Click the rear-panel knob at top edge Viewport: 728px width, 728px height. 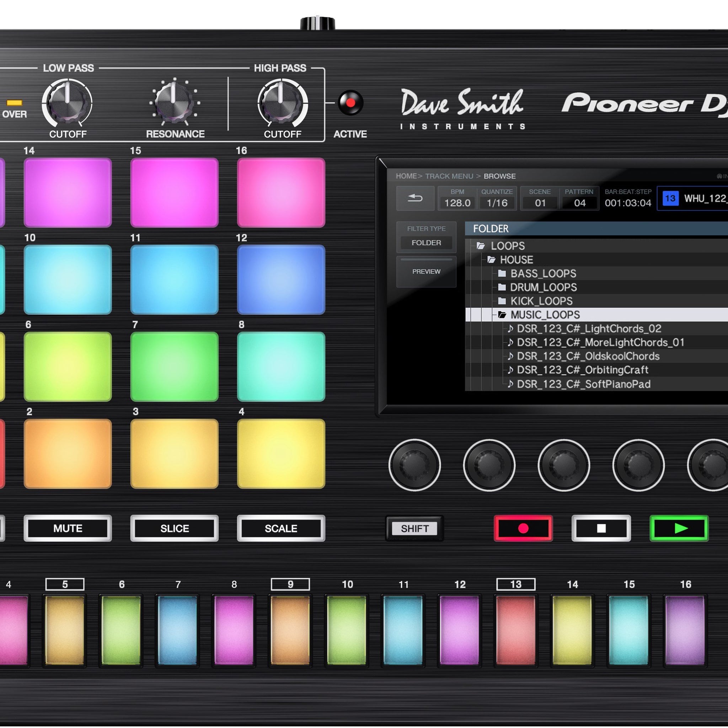point(317,23)
